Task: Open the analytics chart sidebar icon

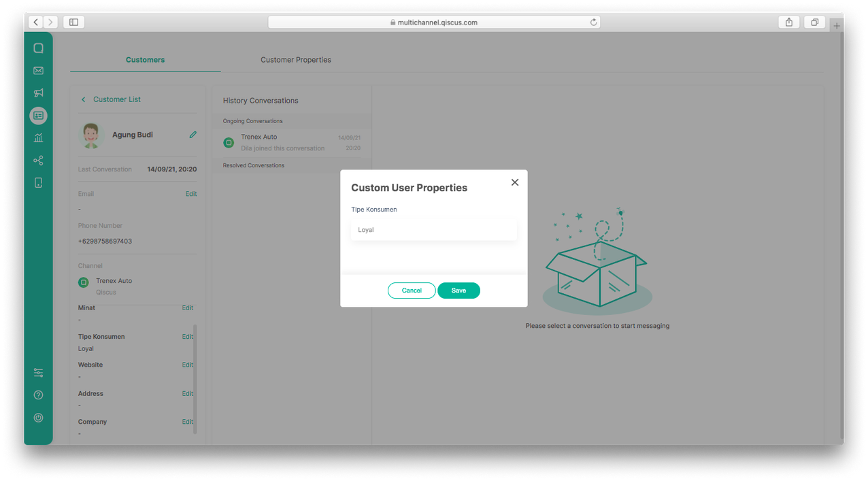Action: 38,138
